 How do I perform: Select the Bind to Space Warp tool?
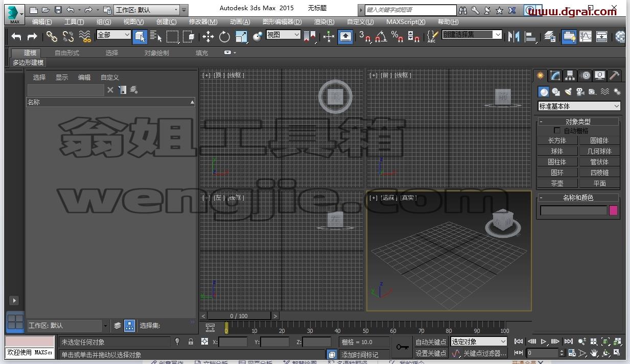pyautogui.click(x=85, y=36)
